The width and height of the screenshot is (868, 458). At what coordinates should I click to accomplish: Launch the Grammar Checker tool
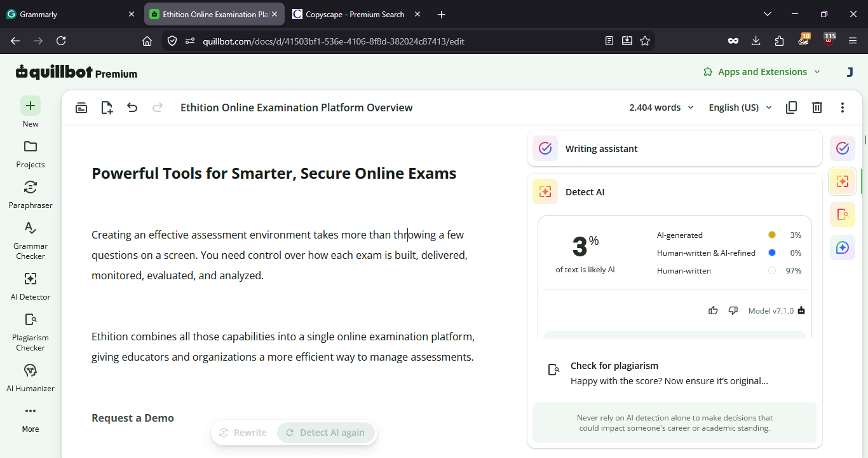click(x=31, y=240)
